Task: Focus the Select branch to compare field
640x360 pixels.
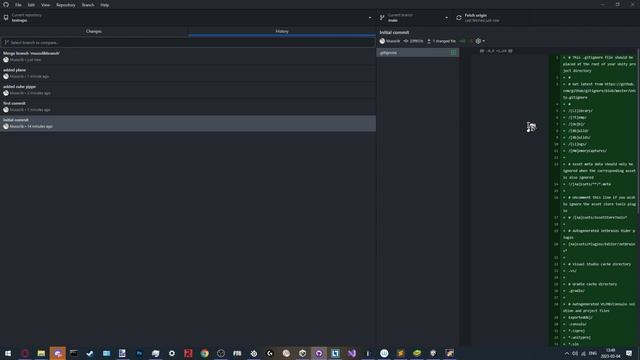Action: [188, 42]
